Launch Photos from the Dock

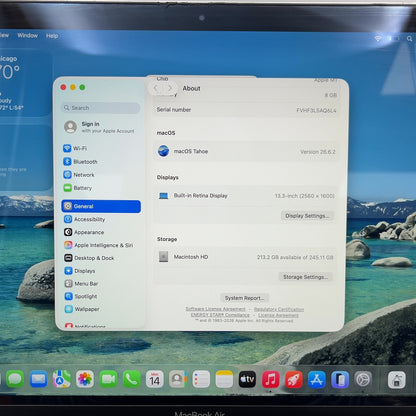(x=85, y=379)
